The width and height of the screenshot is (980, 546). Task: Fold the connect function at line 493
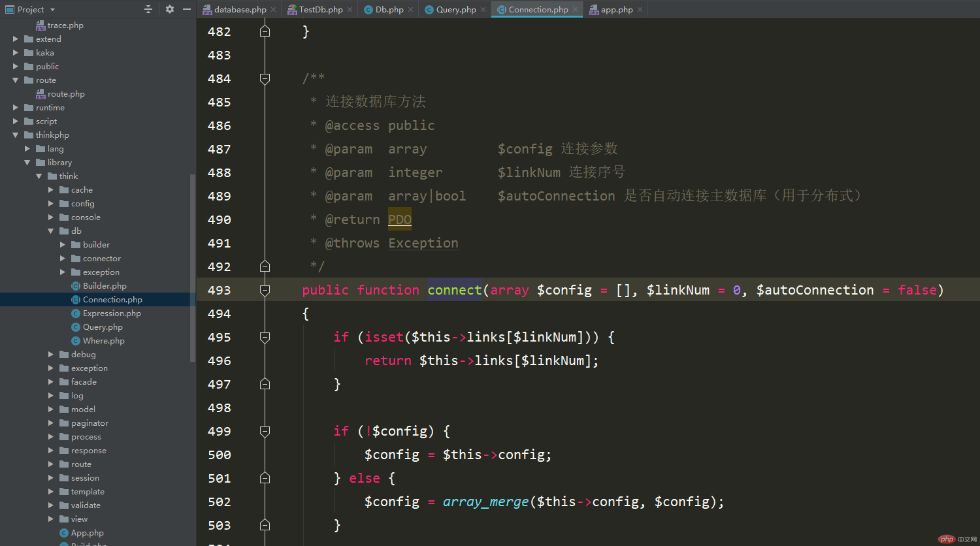(265, 290)
